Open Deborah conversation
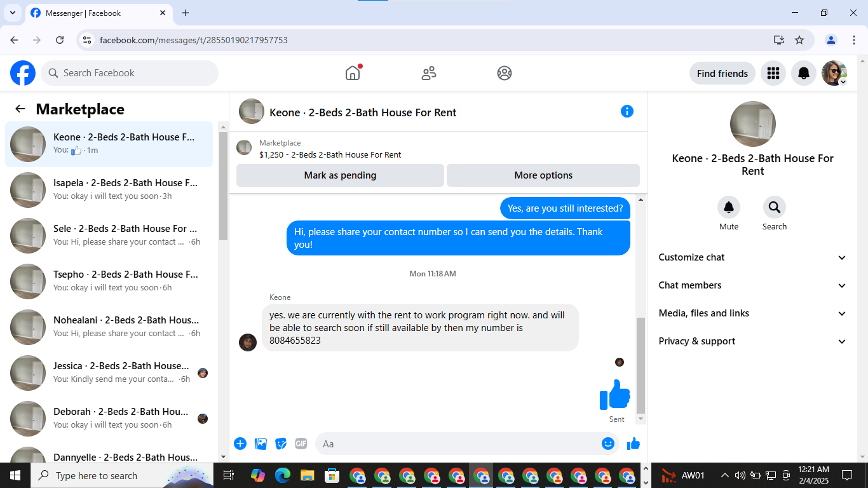 109,418
